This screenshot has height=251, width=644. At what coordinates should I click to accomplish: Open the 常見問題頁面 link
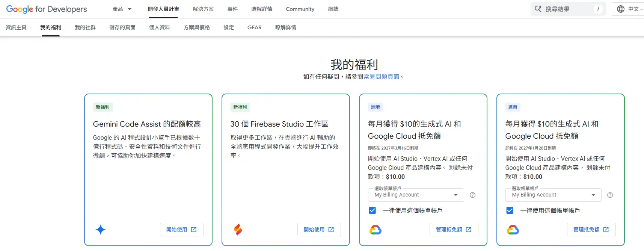point(381,77)
